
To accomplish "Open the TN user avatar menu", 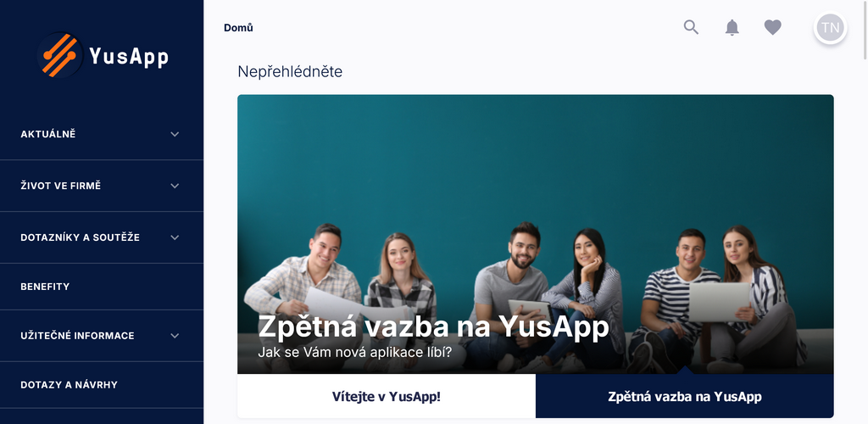I will 830,28.
